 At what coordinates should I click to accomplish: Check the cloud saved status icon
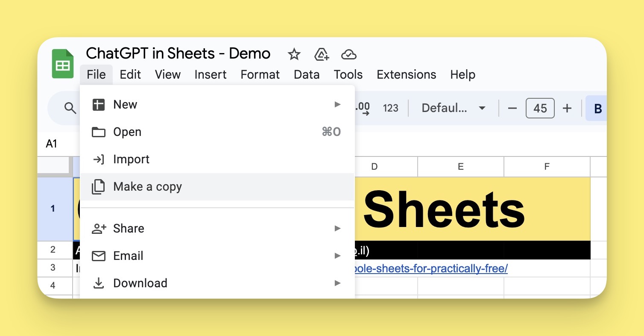[349, 54]
